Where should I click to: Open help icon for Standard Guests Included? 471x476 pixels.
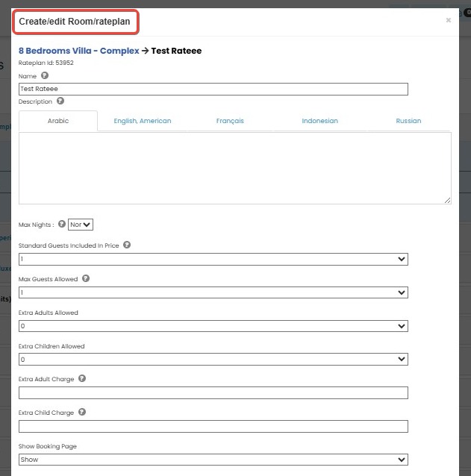point(127,245)
